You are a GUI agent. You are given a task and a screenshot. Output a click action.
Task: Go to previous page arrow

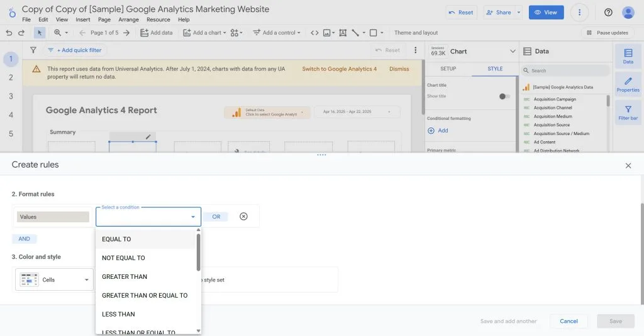(82, 33)
